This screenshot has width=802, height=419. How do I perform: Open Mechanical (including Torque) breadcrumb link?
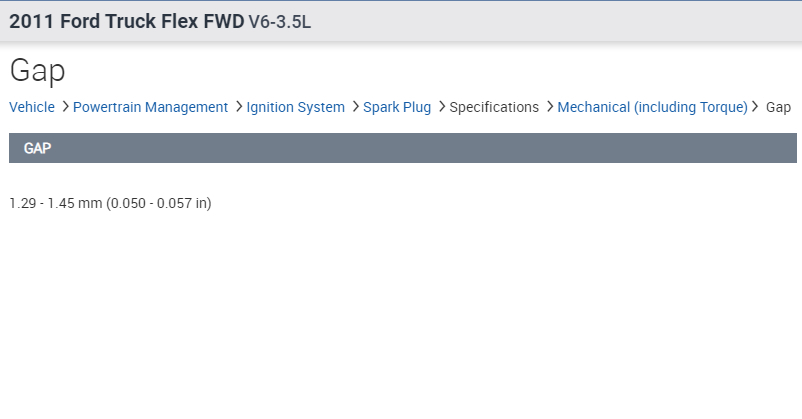[652, 107]
